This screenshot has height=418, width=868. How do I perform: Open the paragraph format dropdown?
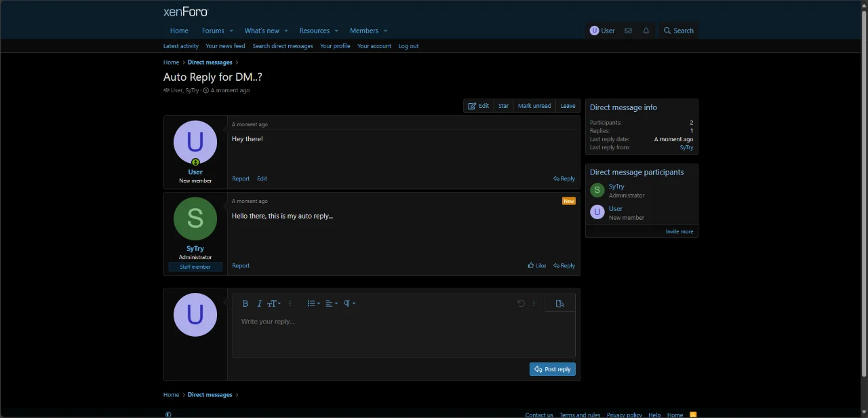coord(349,303)
